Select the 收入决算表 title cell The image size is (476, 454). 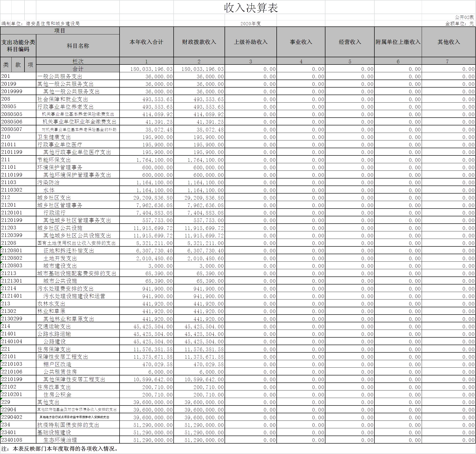tap(250, 8)
